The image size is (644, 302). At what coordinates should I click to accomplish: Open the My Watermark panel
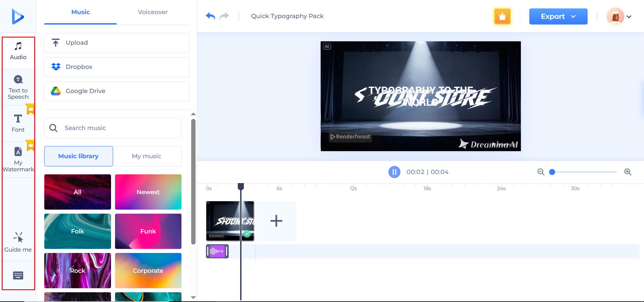tap(18, 160)
